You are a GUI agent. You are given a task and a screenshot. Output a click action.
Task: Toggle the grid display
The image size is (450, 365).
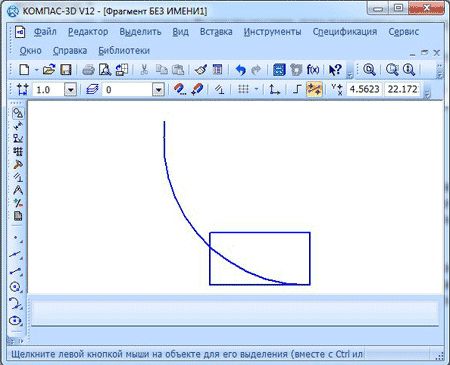(x=243, y=89)
